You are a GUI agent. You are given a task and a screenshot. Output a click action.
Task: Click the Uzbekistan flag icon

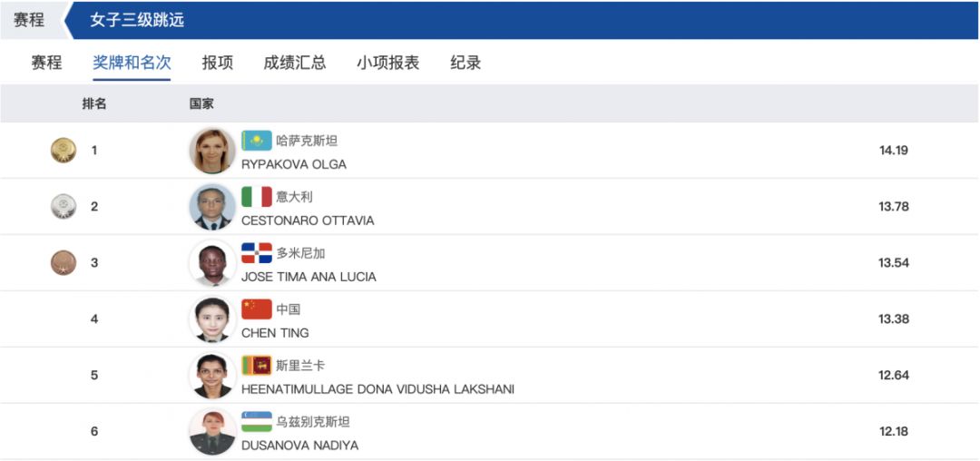(x=257, y=422)
